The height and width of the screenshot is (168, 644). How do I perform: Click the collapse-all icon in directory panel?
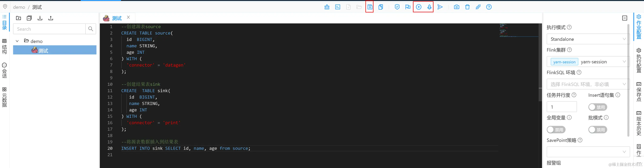point(29,18)
